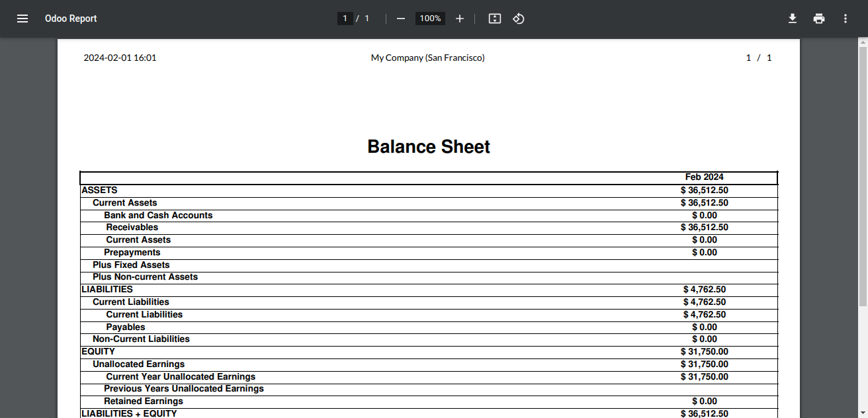The width and height of the screenshot is (868, 418).
Task: Click the Odoo Report title
Action: tap(71, 19)
